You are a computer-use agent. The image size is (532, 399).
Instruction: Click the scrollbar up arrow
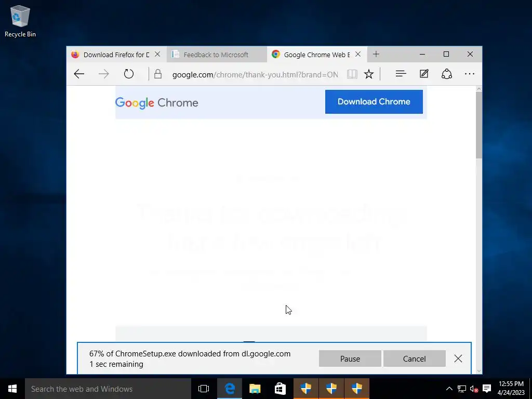[478, 89]
